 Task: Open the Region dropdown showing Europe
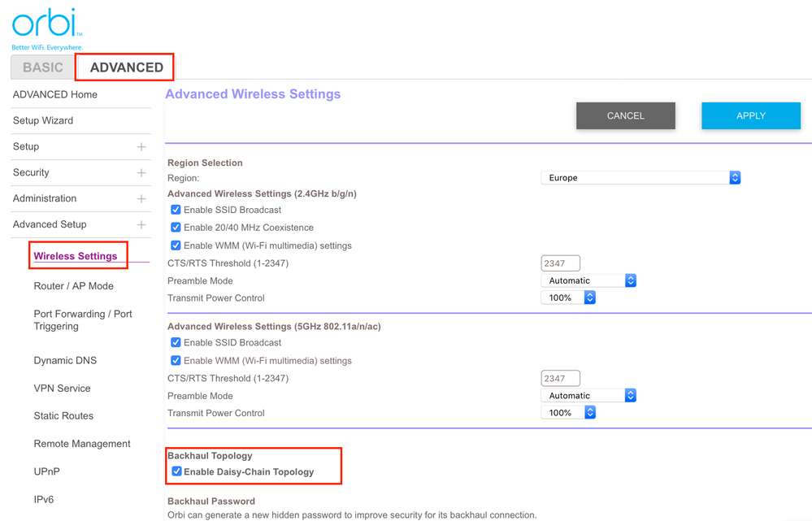(x=640, y=178)
